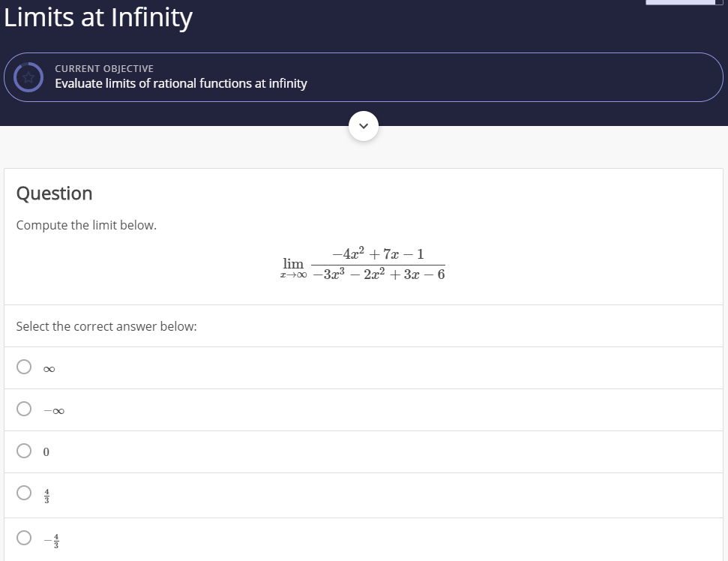Select the negative infinity answer choice
Viewport: 728px width, 561px height.
pyautogui.click(x=23, y=409)
